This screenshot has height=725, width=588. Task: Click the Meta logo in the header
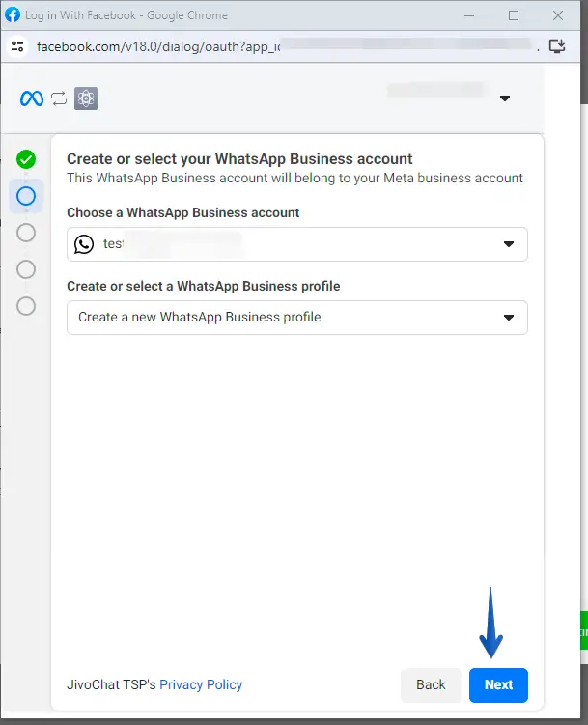click(32, 98)
